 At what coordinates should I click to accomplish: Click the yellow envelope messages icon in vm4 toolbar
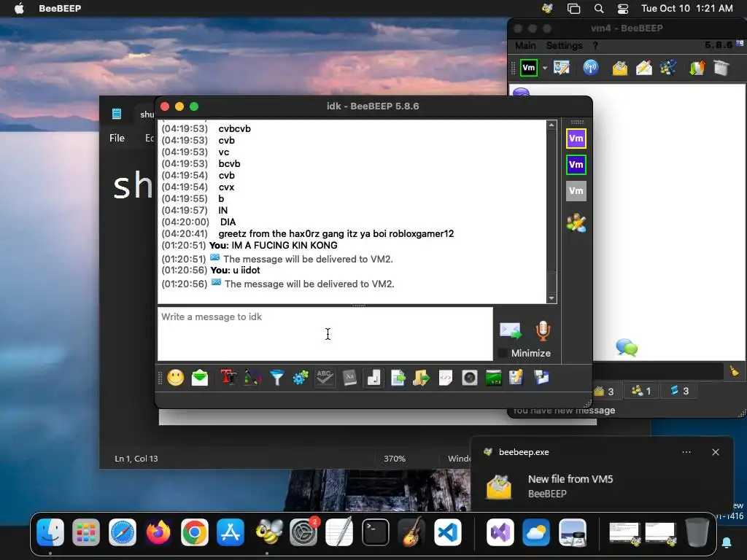click(x=620, y=68)
